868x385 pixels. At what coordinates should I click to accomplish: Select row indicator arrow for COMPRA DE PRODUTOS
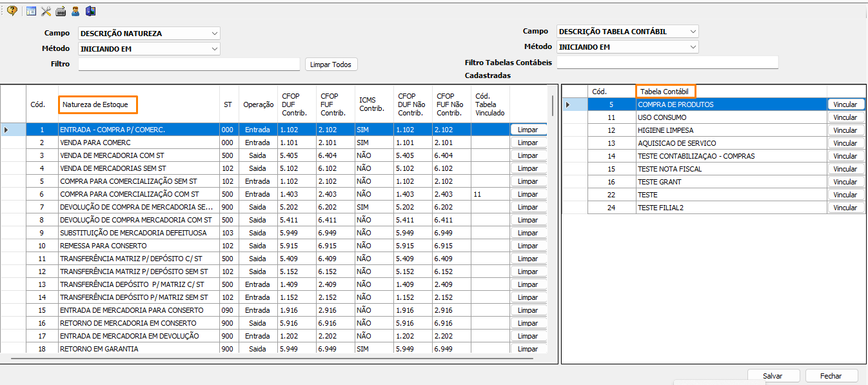point(567,104)
